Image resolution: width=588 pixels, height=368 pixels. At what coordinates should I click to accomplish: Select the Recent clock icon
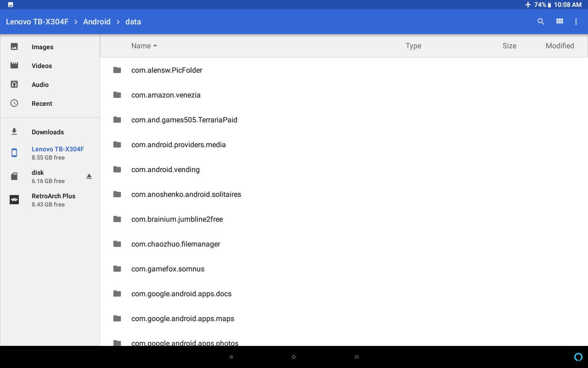14,103
